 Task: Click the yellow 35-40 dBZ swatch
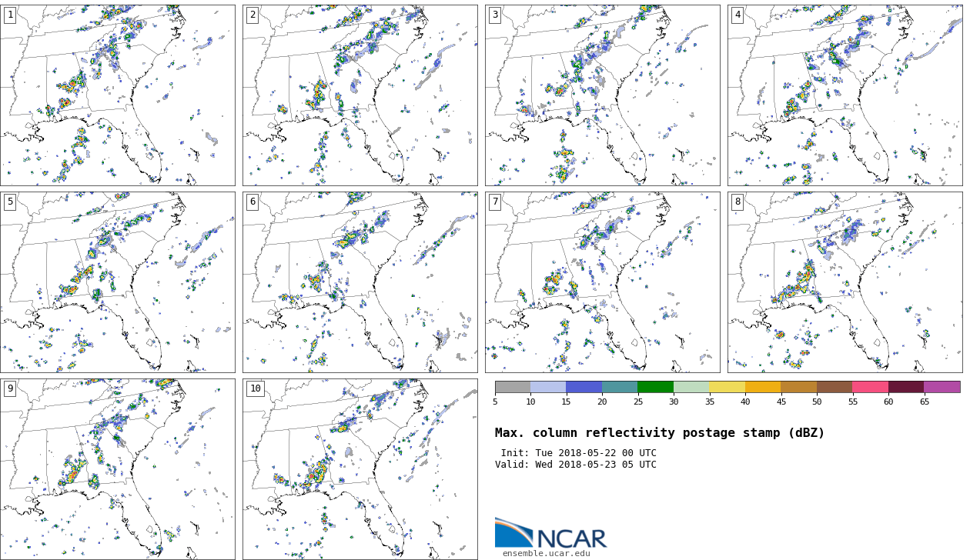click(x=727, y=387)
